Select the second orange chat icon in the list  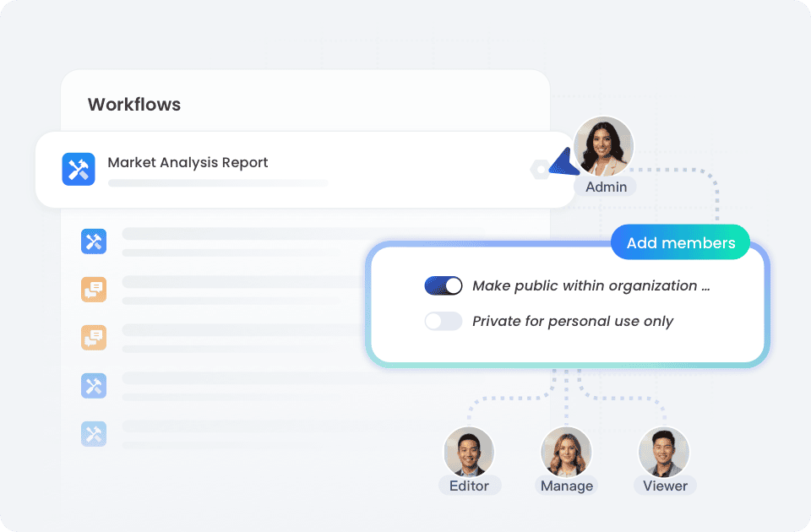tap(93, 338)
